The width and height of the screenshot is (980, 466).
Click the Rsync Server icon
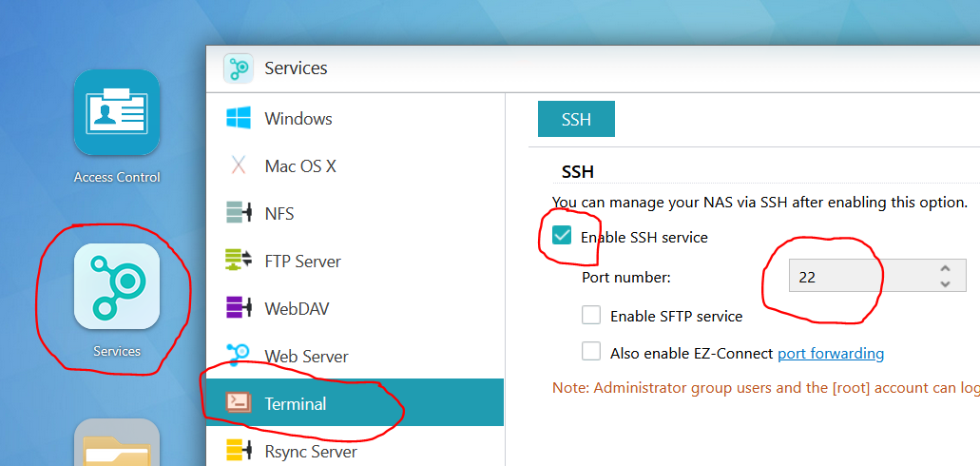[x=238, y=451]
